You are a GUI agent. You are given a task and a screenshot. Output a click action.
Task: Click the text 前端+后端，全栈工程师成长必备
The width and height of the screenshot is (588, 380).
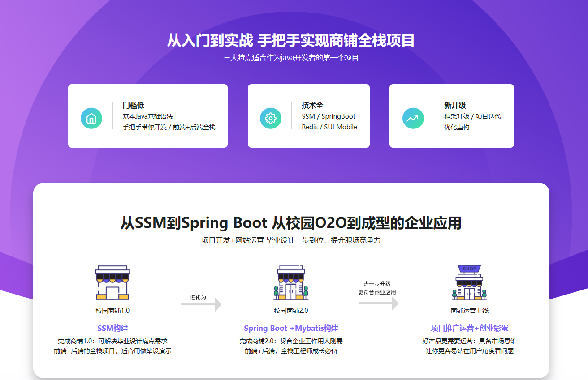coord(291,351)
